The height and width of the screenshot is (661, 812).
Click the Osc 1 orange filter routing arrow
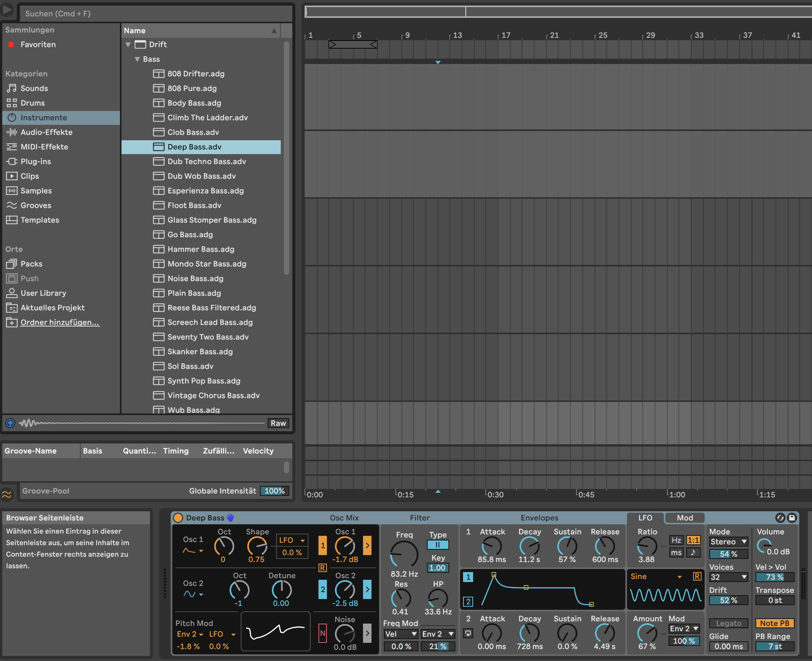(368, 546)
